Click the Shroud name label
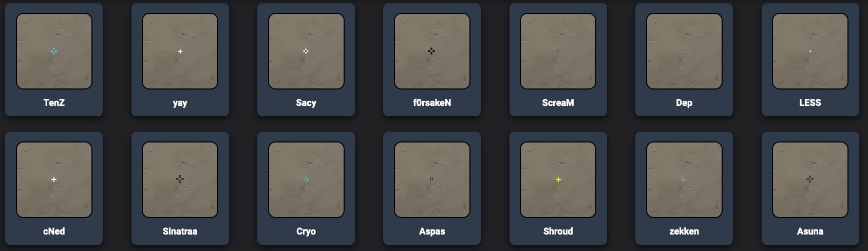The width and height of the screenshot is (868, 251). coord(558,231)
